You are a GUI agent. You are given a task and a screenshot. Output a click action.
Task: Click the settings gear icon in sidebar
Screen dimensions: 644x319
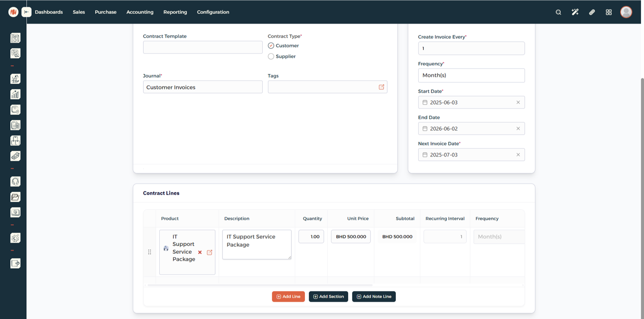tap(15, 238)
